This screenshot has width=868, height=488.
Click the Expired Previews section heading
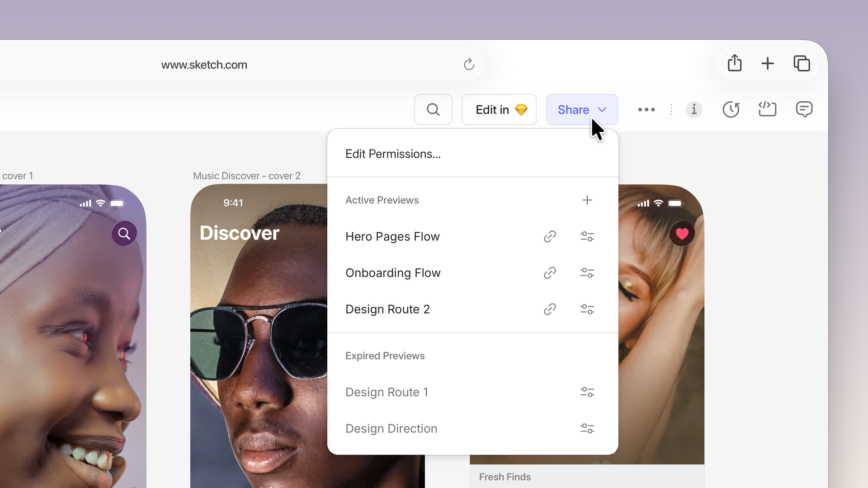click(x=385, y=356)
